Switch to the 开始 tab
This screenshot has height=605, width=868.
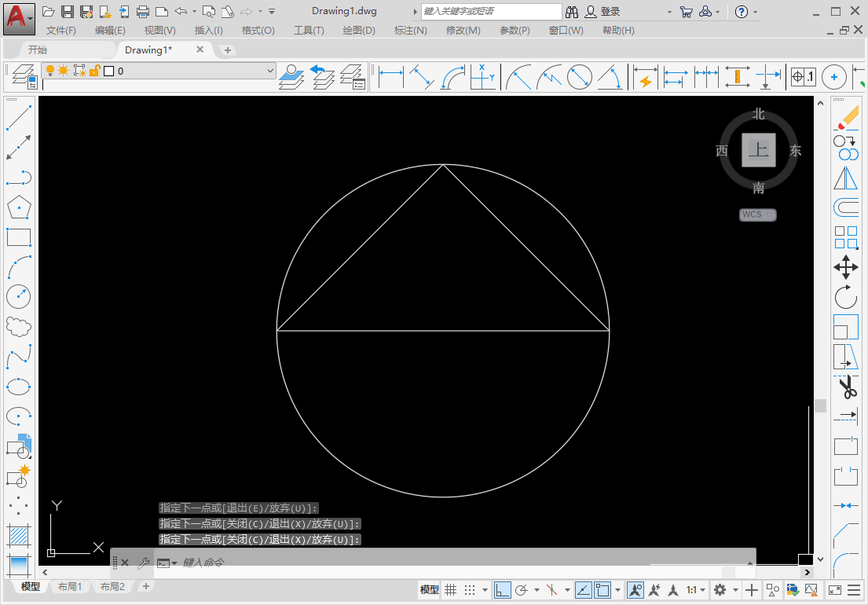coord(38,49)
